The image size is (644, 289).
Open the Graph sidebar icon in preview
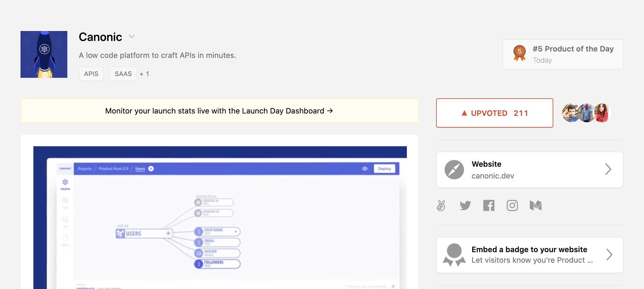[x=65, y=185]
